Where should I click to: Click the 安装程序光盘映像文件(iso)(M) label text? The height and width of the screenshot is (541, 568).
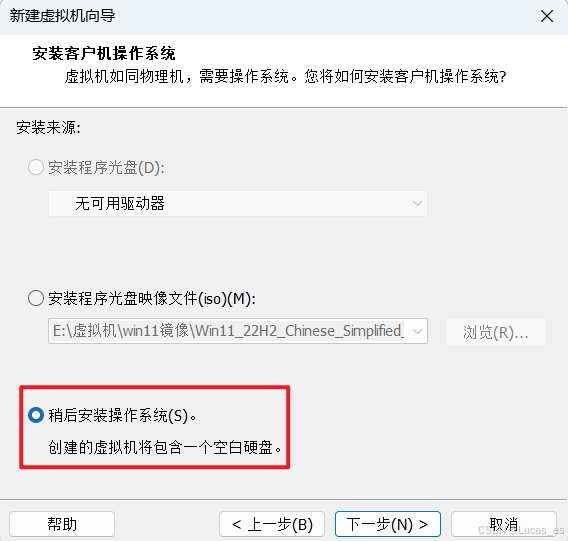click(x=152, y=299)
